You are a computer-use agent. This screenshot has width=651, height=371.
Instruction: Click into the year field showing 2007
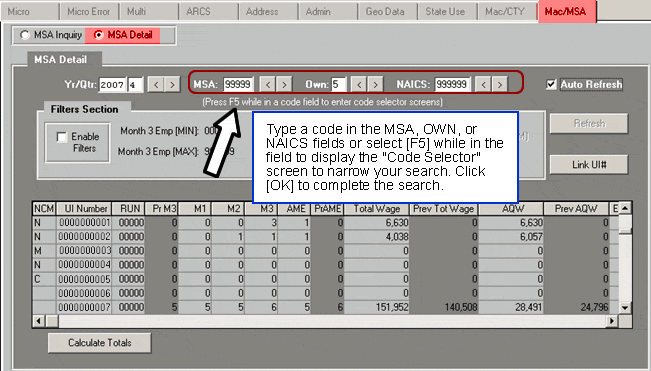pyautogui.click(x=113, y=85)
